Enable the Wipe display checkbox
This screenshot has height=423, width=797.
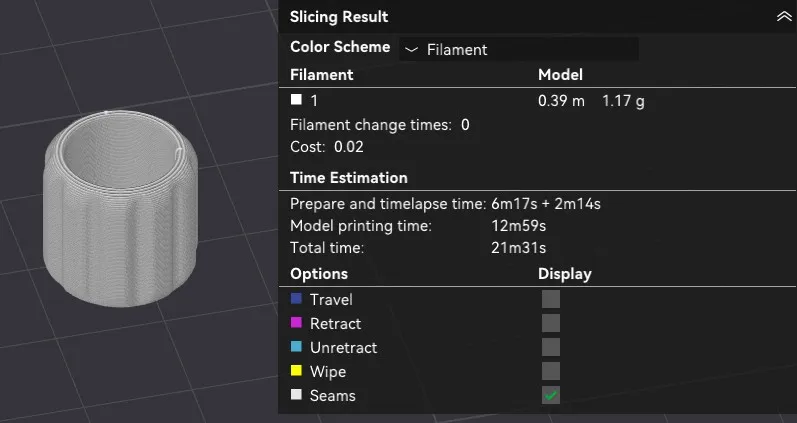550,371
